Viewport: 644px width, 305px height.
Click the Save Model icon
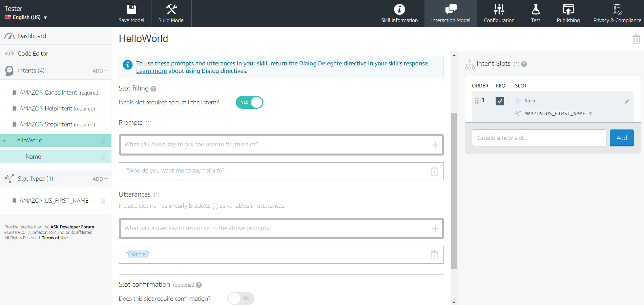click(131, 9)
